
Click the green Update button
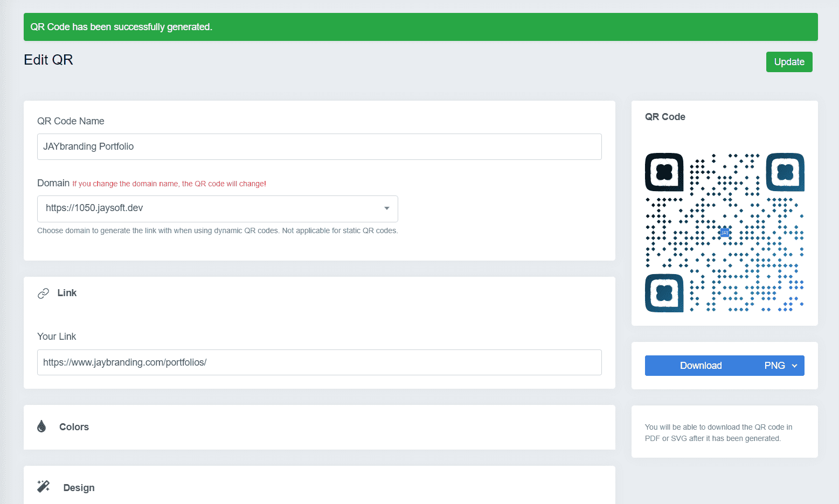pos(789,62)
